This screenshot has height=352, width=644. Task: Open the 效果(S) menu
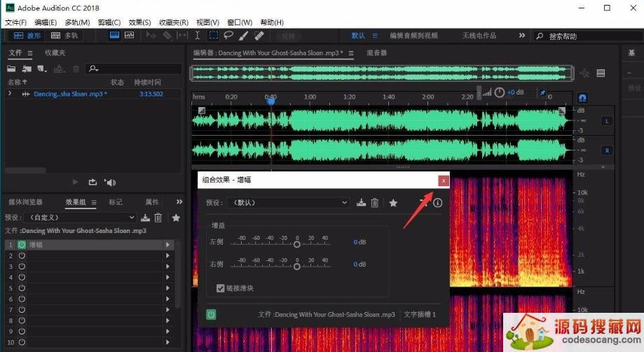(139, 22)
